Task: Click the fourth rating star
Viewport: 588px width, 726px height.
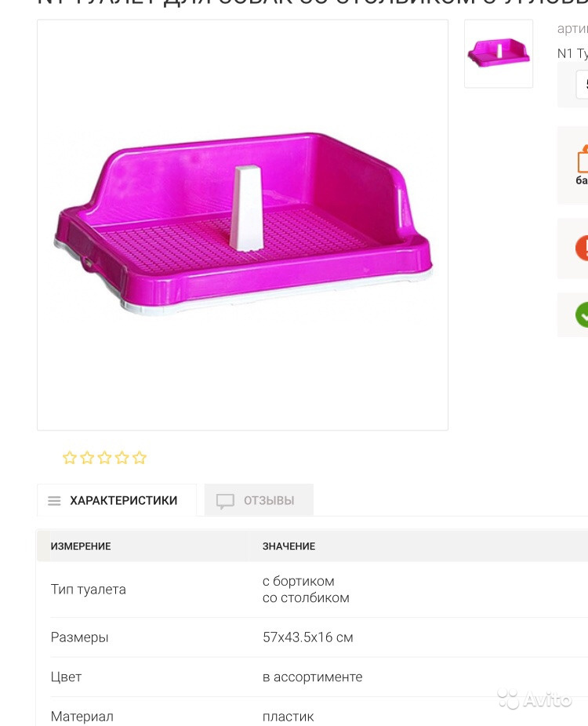Action: [x=122, y=457]
